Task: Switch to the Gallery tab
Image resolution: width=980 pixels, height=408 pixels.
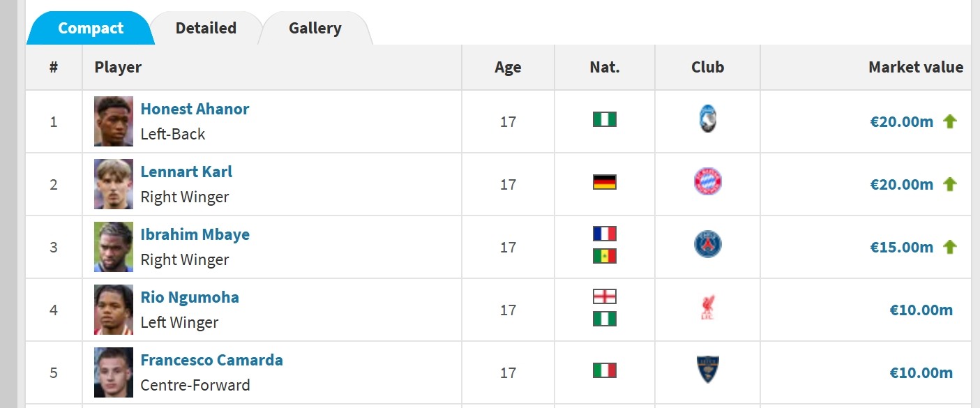Action: point(315,29)
